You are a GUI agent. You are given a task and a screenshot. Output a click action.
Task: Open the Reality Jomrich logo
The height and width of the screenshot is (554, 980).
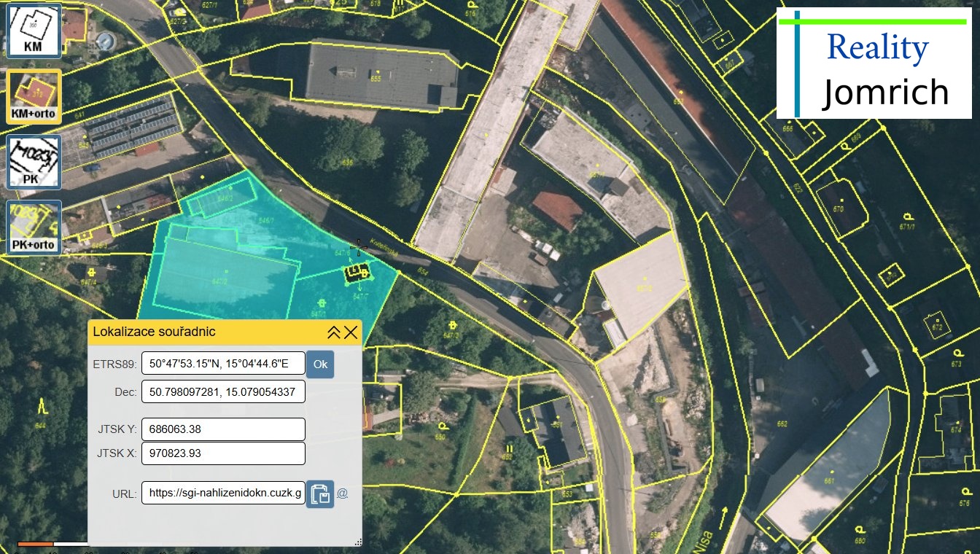(874, 61)
